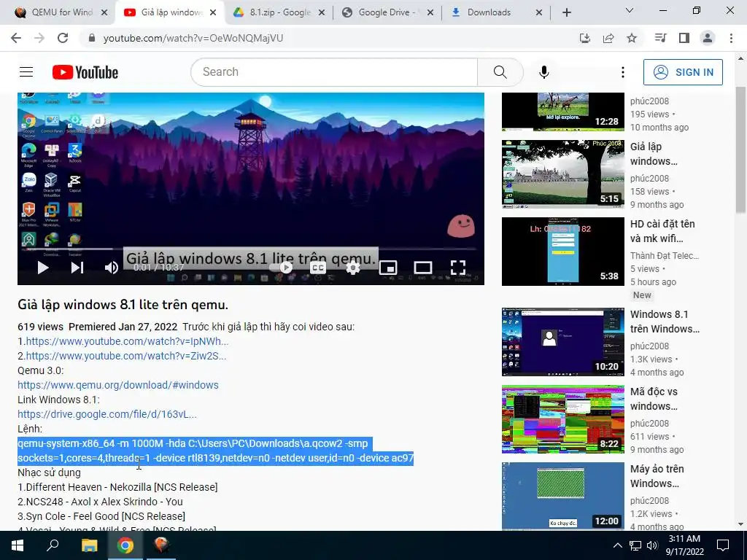Open the HD cài đặt tên video thumbnail

pyautogui.click(x=562, y=252)
